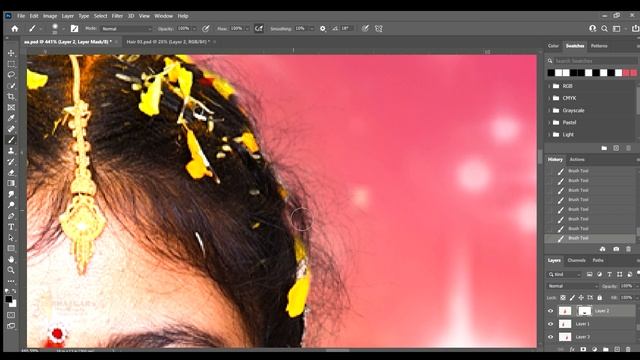Viewport: 640px width, 360px height.
Task: Enable airbrush-style build-up effects
Action: (259, 29)
